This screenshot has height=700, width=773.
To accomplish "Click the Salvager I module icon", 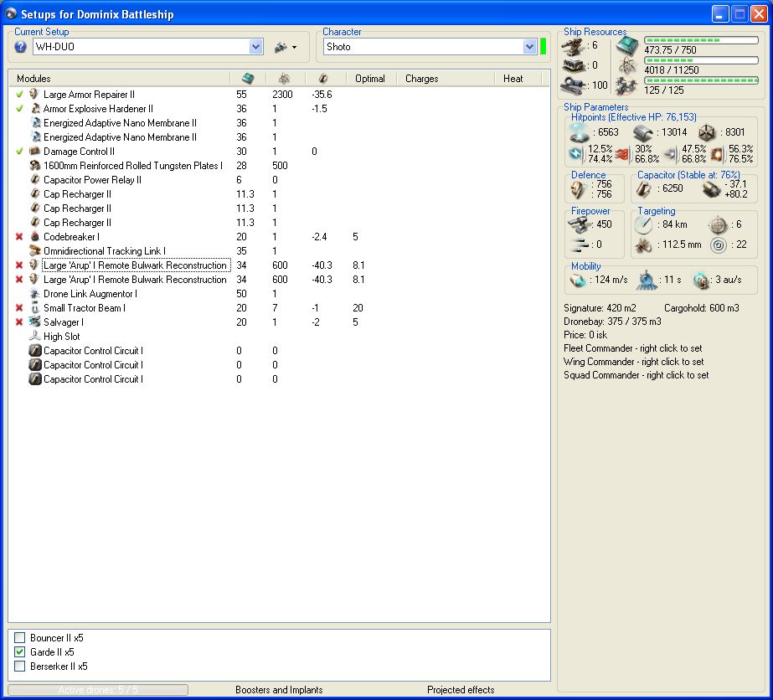I will coord(34,322).
